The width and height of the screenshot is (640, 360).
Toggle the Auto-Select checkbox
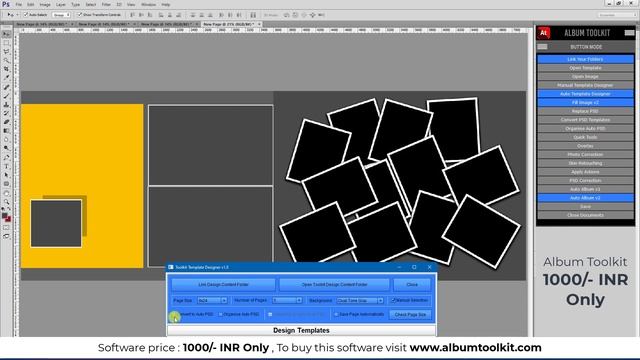(x=26, y=15)
